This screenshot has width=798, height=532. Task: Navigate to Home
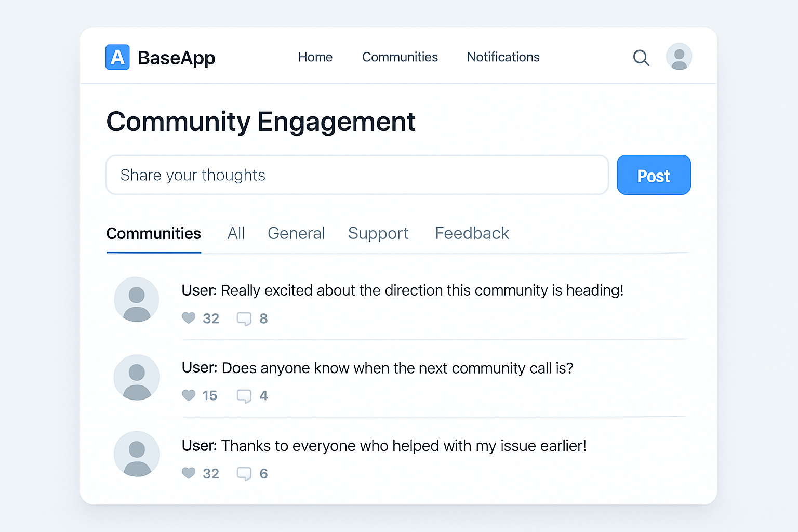click(x=315, y=57)
